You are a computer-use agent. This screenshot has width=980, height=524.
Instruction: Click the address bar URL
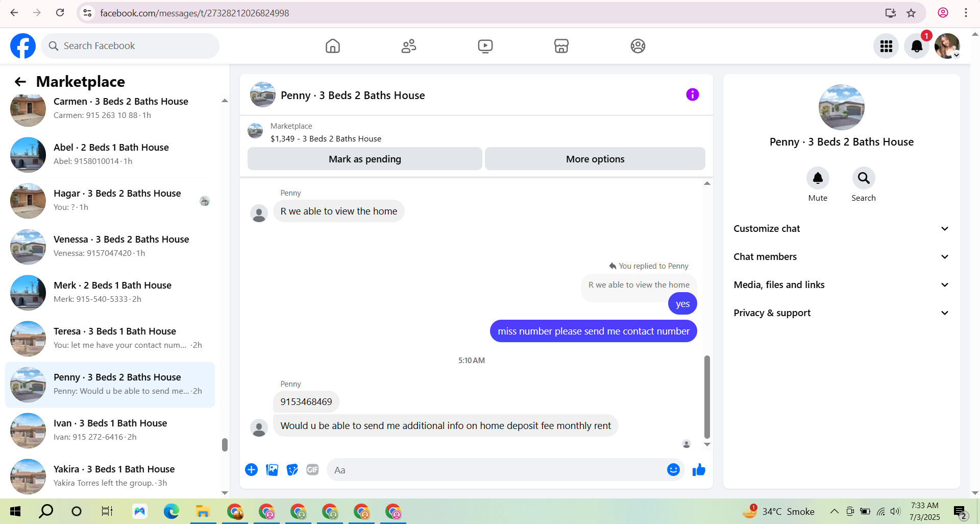[x=194, y=13]
